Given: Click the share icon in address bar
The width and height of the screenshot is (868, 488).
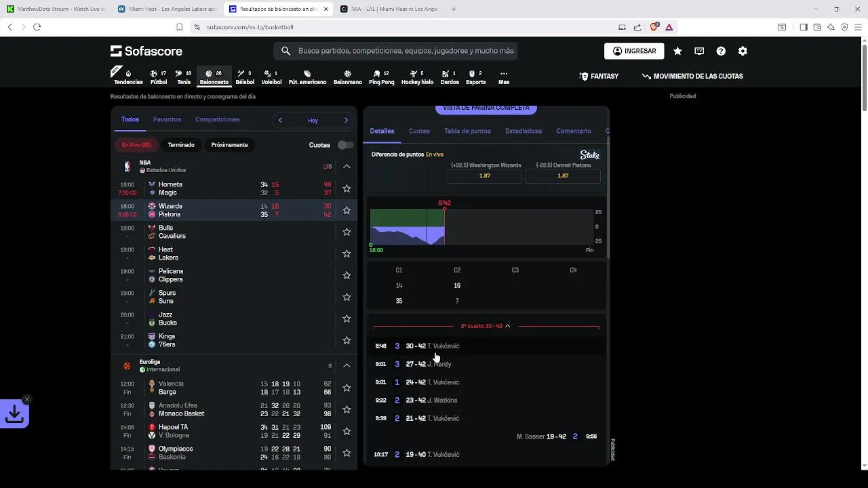Looking at the screenshot, I should (637, 27).
